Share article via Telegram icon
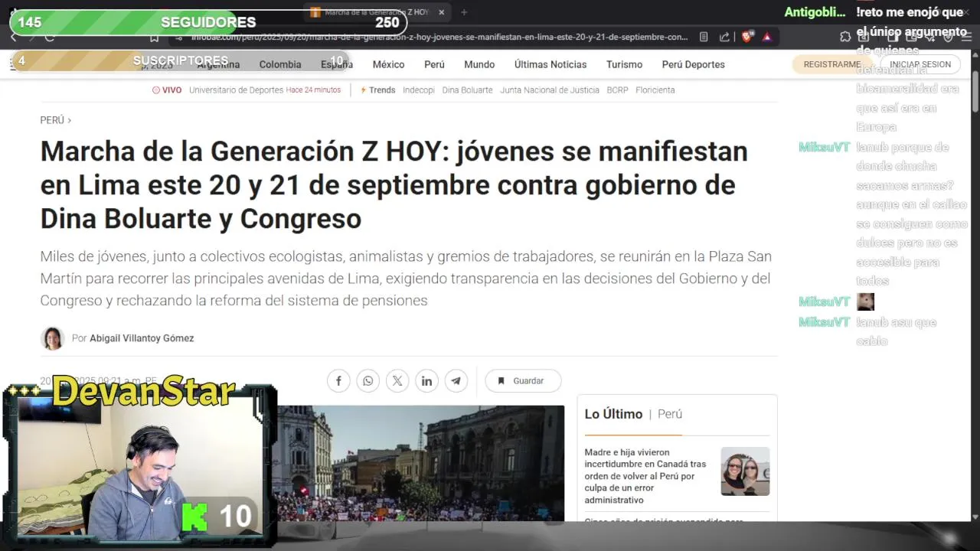980x551 pixels. coord(456,380)
